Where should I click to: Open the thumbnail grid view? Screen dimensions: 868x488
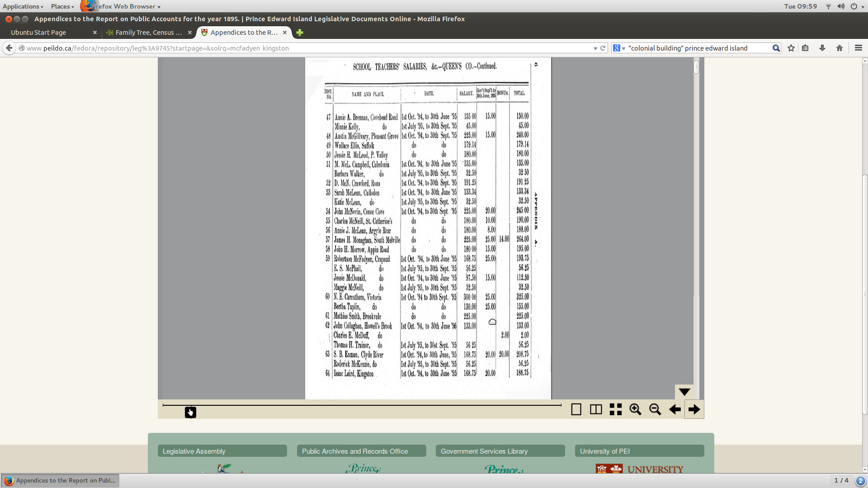[x=615, y=409]
